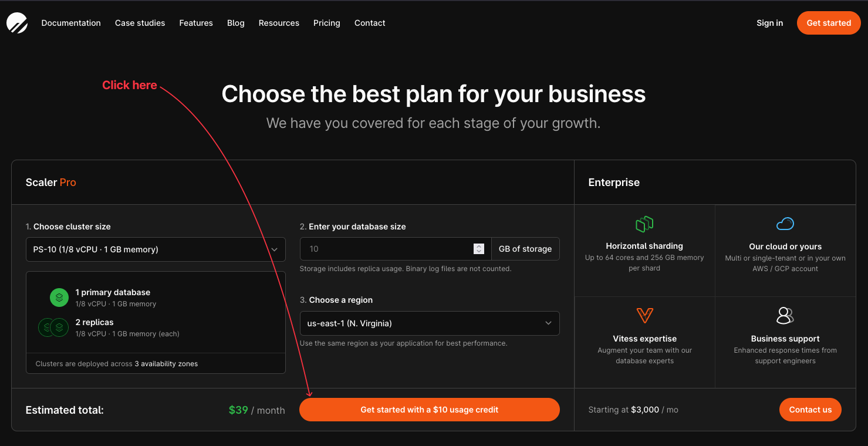Switch to the Pricing menu item
This screenshot has height=446, width=868.
click(326, 23)
